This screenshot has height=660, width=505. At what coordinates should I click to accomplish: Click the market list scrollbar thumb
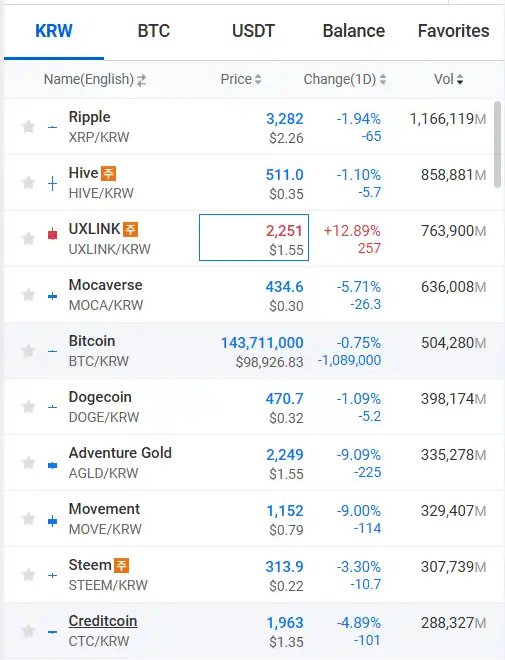click(x=497, y=144)
